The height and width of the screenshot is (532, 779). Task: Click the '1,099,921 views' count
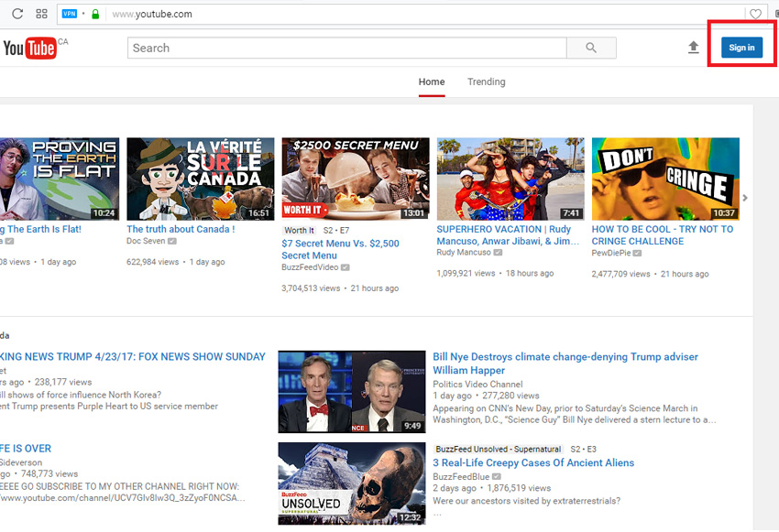click(466, 274)
